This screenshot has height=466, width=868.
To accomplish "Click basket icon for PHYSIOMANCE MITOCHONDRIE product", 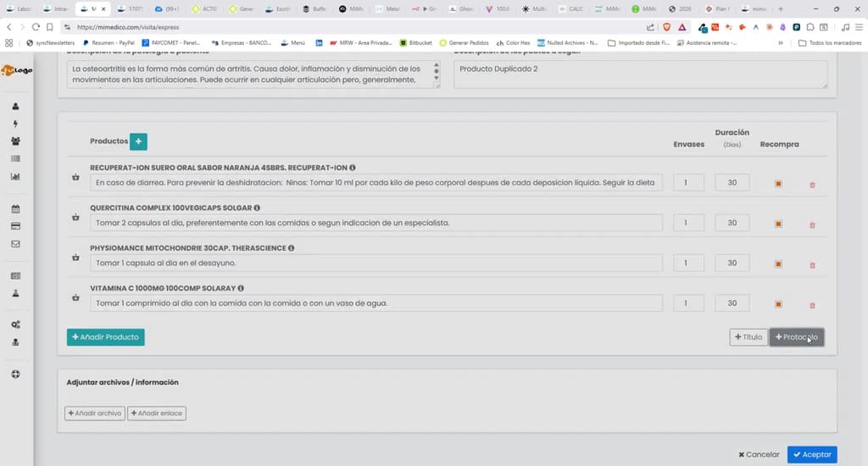I will pyautogui.click(x=75, y=258).
